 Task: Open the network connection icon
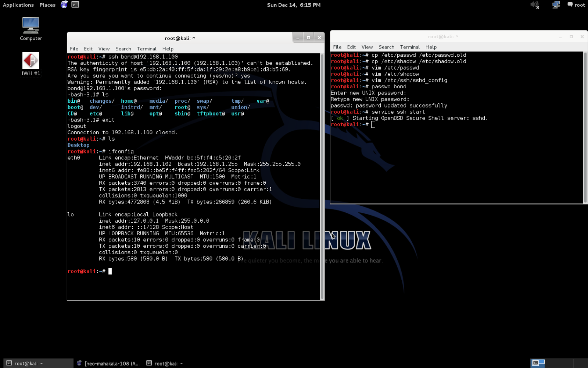point(556,5)
